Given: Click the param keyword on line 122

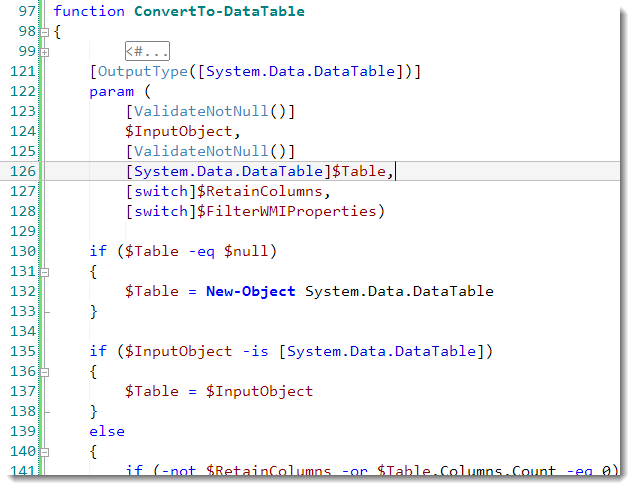Looking at the screenshot, I should point(111,92).
